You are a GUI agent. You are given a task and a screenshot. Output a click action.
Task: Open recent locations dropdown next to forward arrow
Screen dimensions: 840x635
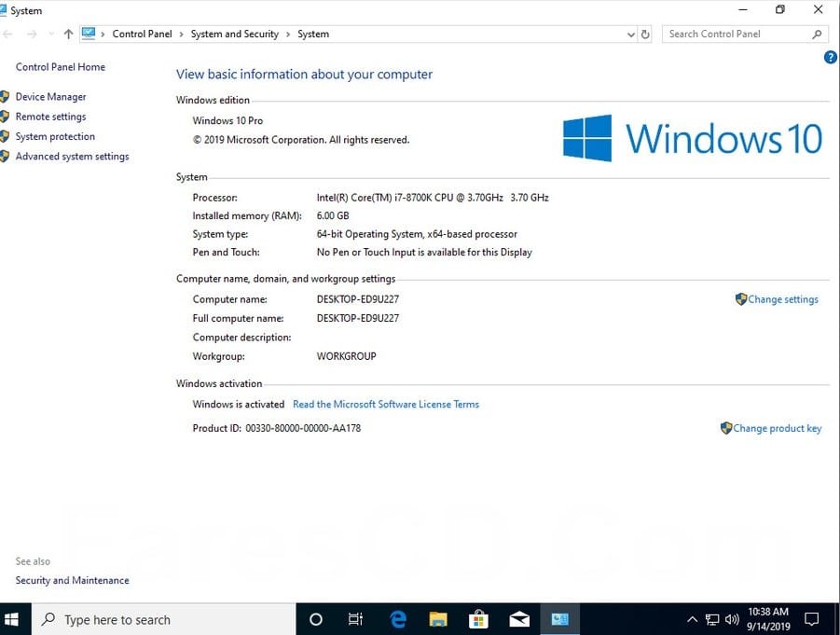(51, 35)
